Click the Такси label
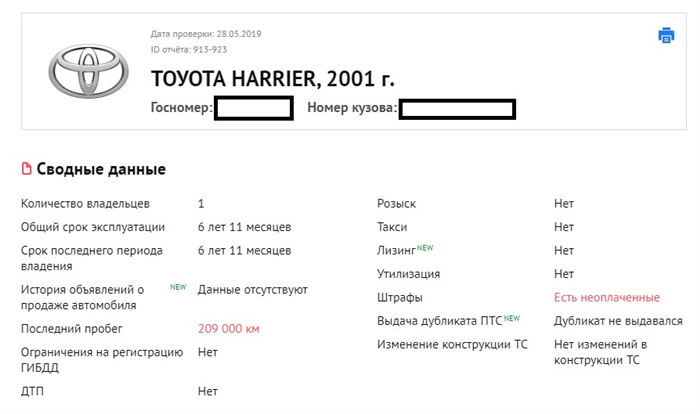This screenshot has height=414, width=700. coord(392,227)
